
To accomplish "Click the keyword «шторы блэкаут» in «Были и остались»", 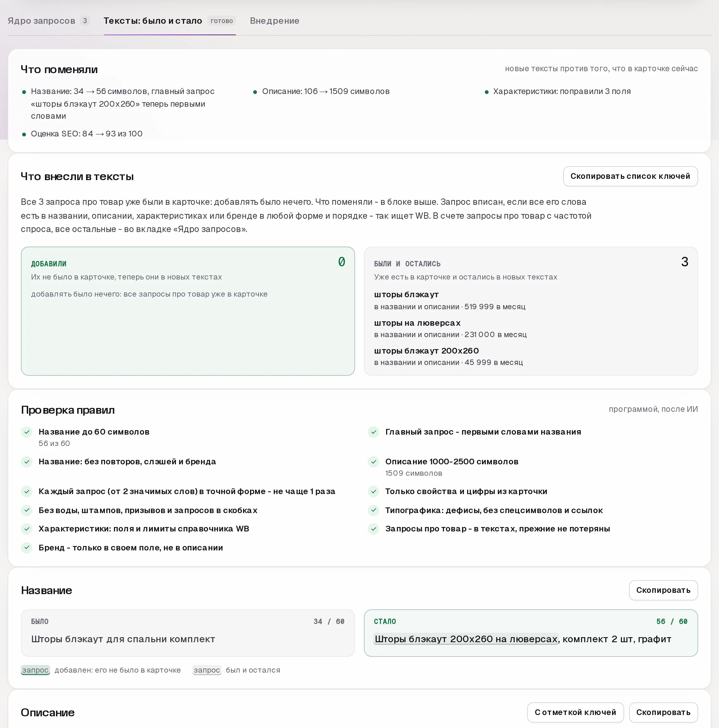I will point(406,294).
